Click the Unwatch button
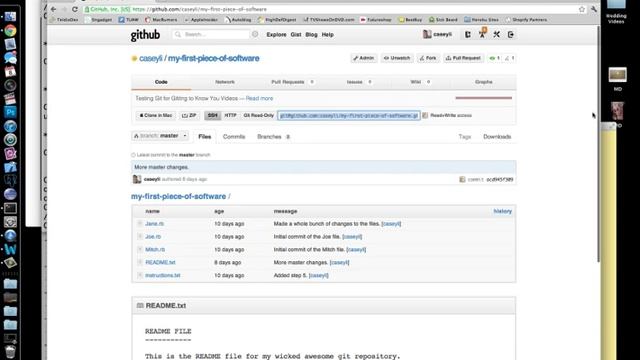 (397, 58)
